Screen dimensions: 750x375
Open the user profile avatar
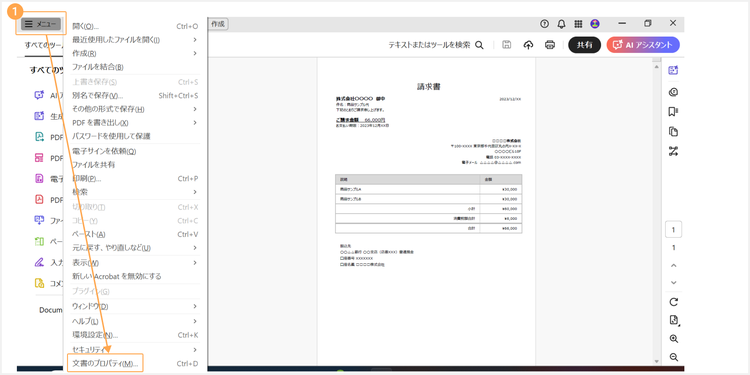tap(595, 24)
